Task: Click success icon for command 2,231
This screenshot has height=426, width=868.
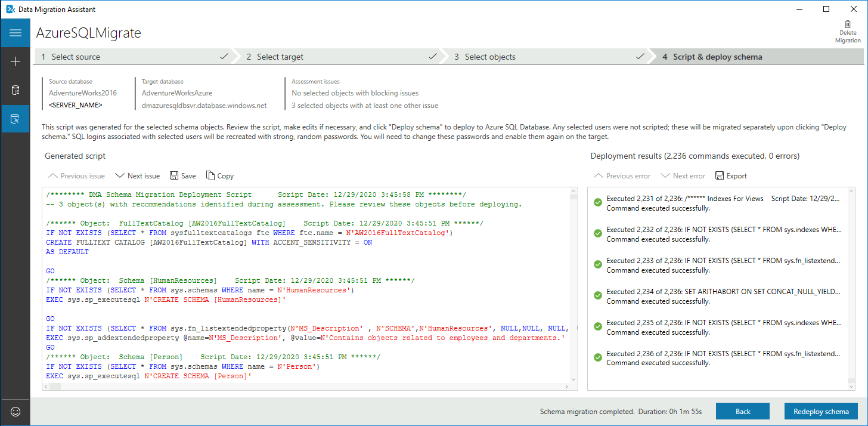Action: click(x=598, y=203)
